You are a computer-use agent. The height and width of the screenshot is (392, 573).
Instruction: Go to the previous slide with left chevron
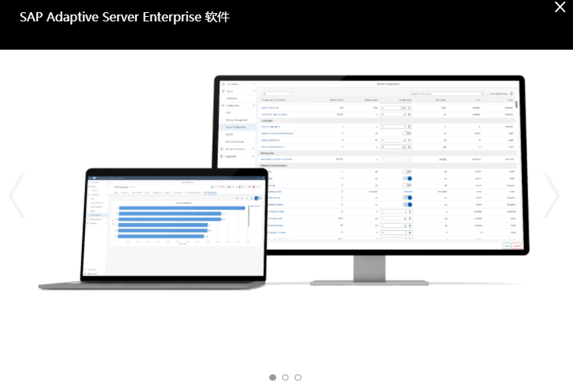[x=17, y=196]
